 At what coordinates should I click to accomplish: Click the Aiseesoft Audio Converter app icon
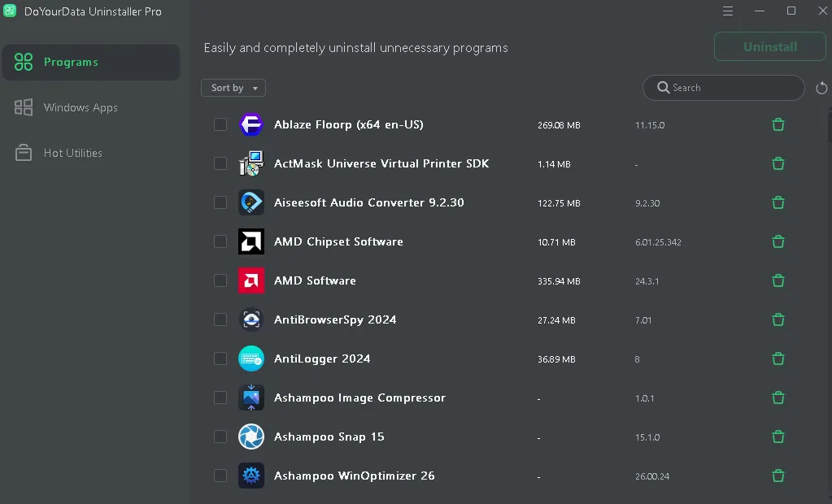pyautogui.click(x=251, y=202)
